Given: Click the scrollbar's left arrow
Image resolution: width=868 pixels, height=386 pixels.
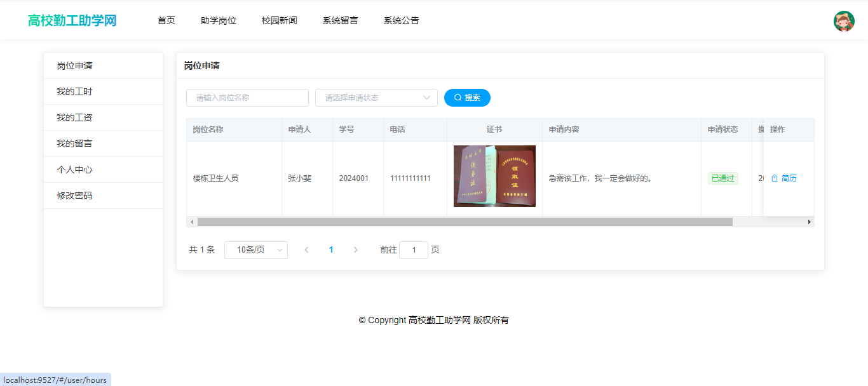Looking at the screenshot, I should pyautogui.click(x=191, y=222).
